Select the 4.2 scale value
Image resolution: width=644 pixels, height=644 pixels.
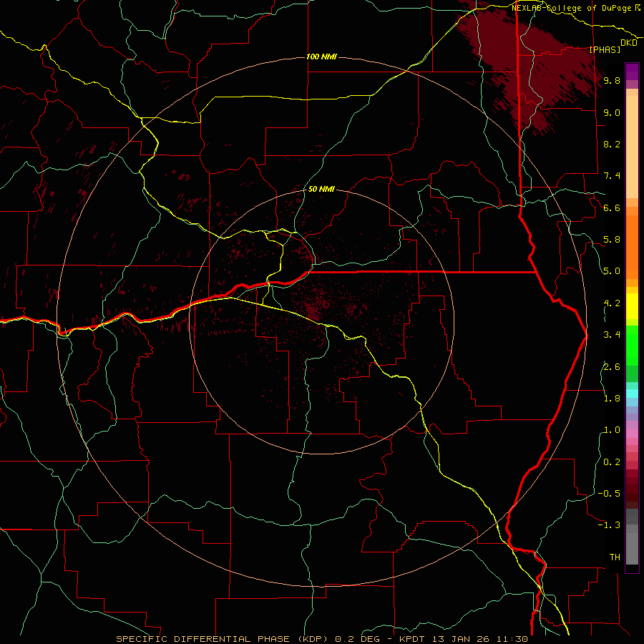coord(612,303)
